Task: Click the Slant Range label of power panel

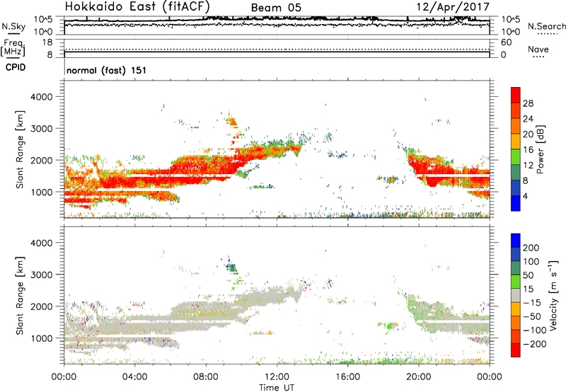Action: click(x=20, y=149)
